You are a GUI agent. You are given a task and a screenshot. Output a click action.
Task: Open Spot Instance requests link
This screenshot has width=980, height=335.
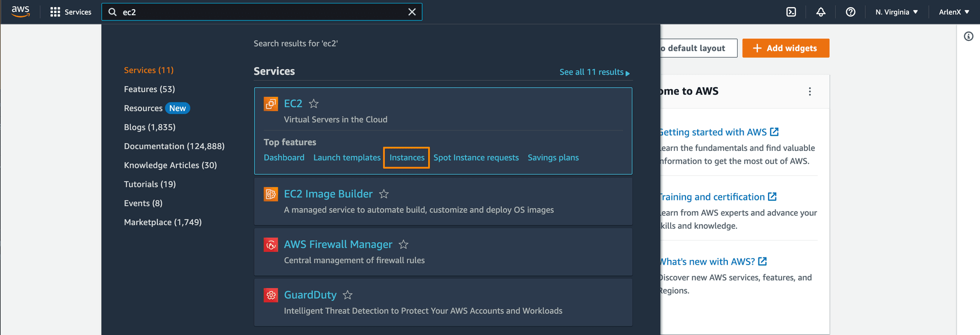point(476,158)
